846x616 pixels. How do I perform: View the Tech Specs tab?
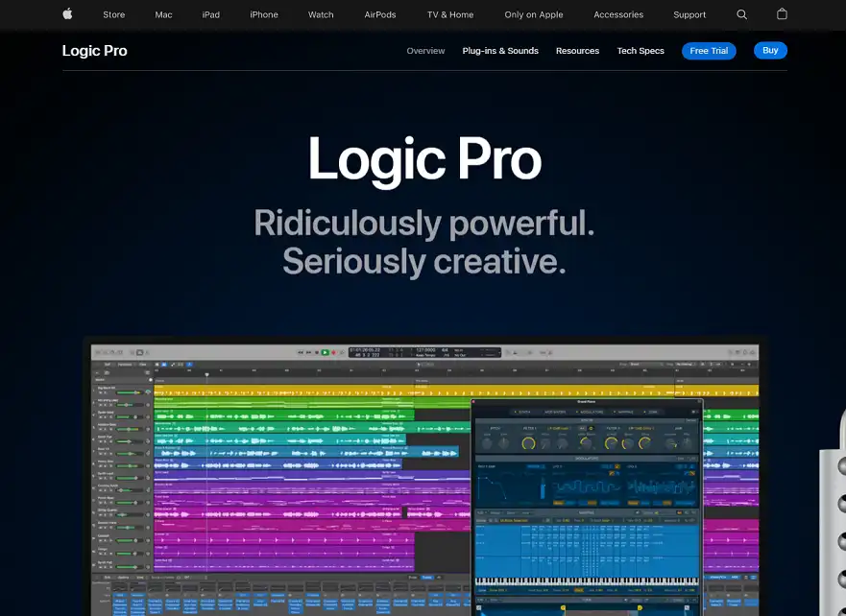click(x=641, y=51)
